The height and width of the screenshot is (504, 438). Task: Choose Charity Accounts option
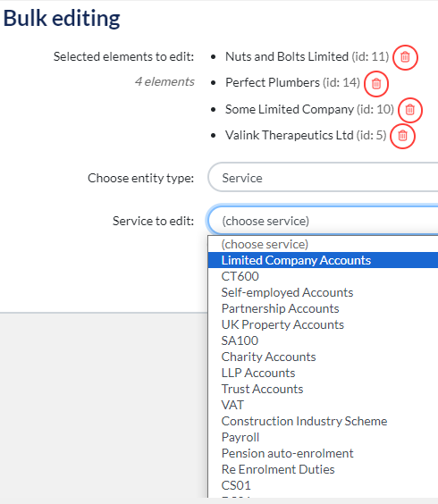coord(323,357)
